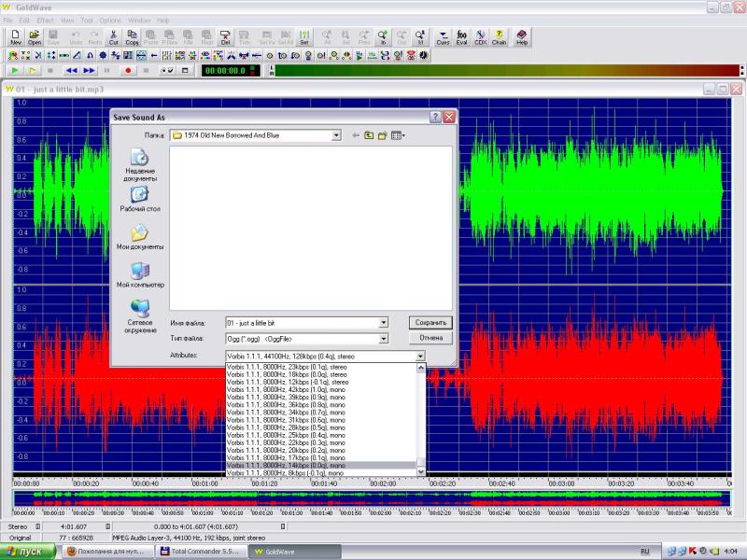The height and width of the screenshot is (560, 747).
Task: Select Vorbis 8000Hz 42kbps (1.0q) mono
Action: coord(321,390)
